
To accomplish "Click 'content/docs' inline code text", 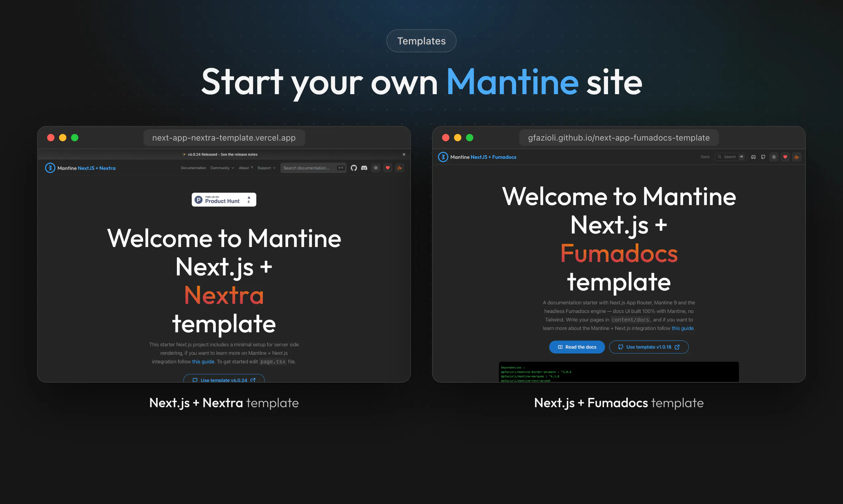I will [x=630, y=320].
